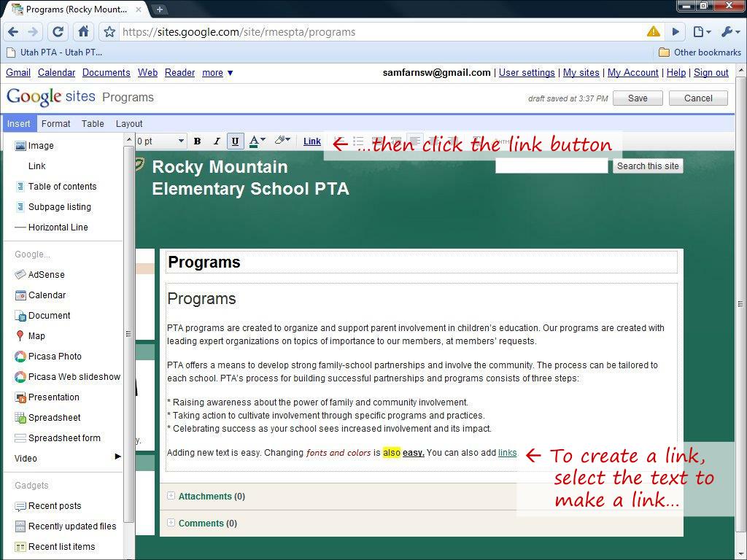747x560 pixels.
Task: Toggle bold formatting in the toolbar
Action: click(x=197, y=141)
